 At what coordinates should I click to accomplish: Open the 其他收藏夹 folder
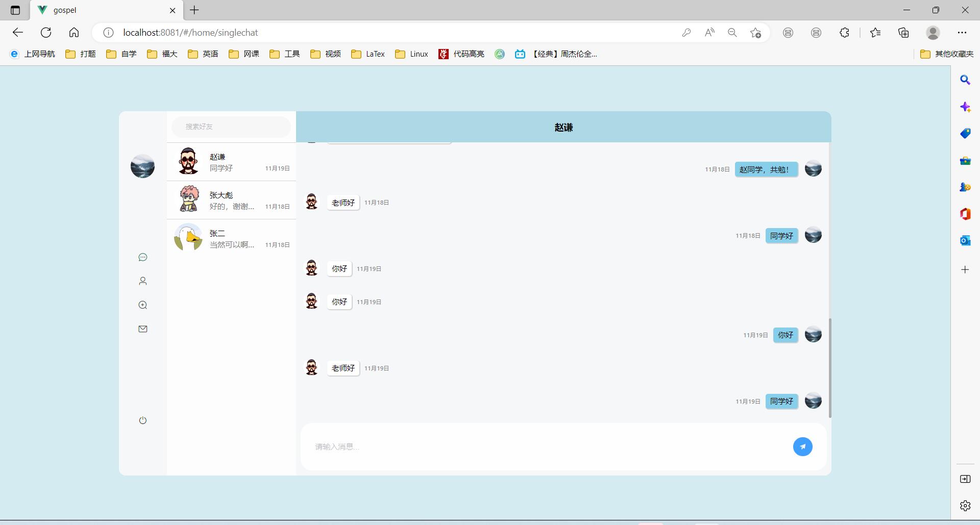tap(947, 54)
